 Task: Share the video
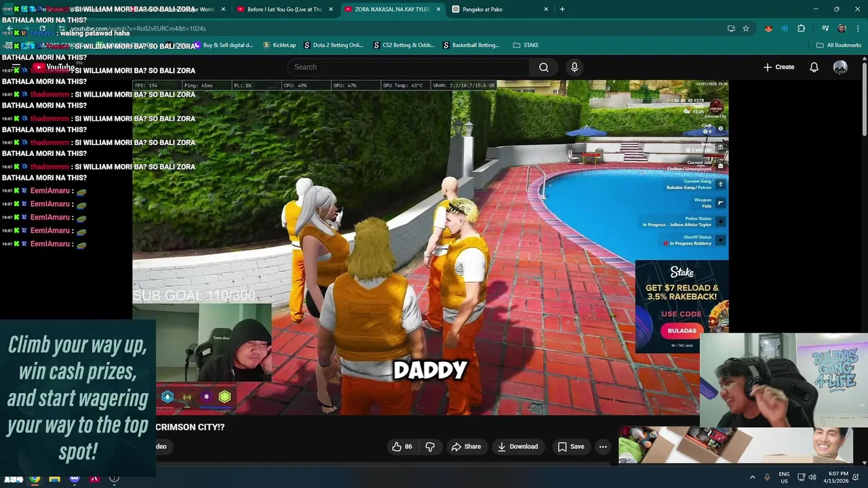[x=466, y=447]
